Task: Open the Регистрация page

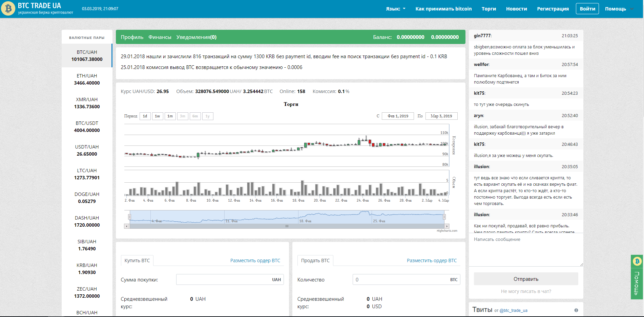Action: click(553, 9)
